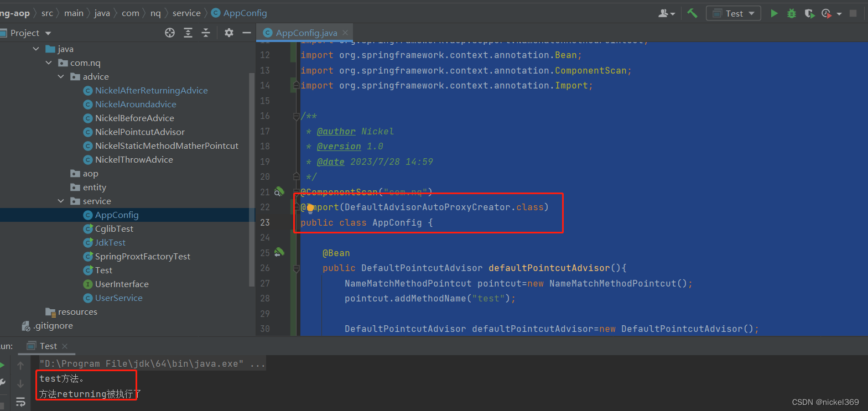Select opened file locate target icon
The image size is (868, 411).
tap(170, 33)
